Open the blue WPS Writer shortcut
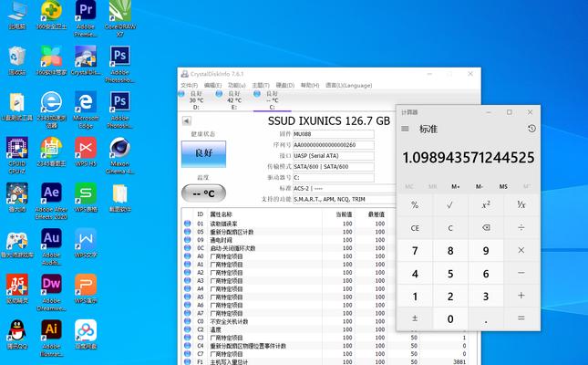This screenshot has height=365, width=588. (x=86, y=244)
